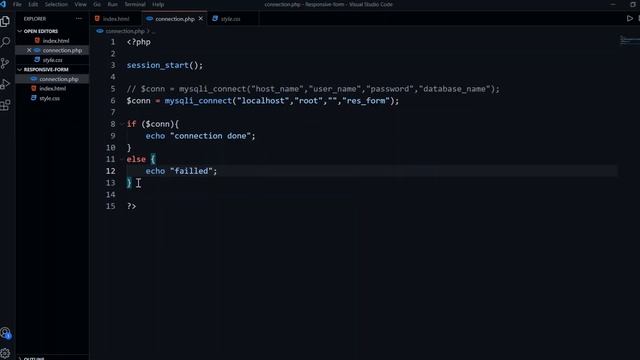The height and width of the screenshot is (360, 640).
Task: Click the commented $conn line 5
Action: pos(313,89)
